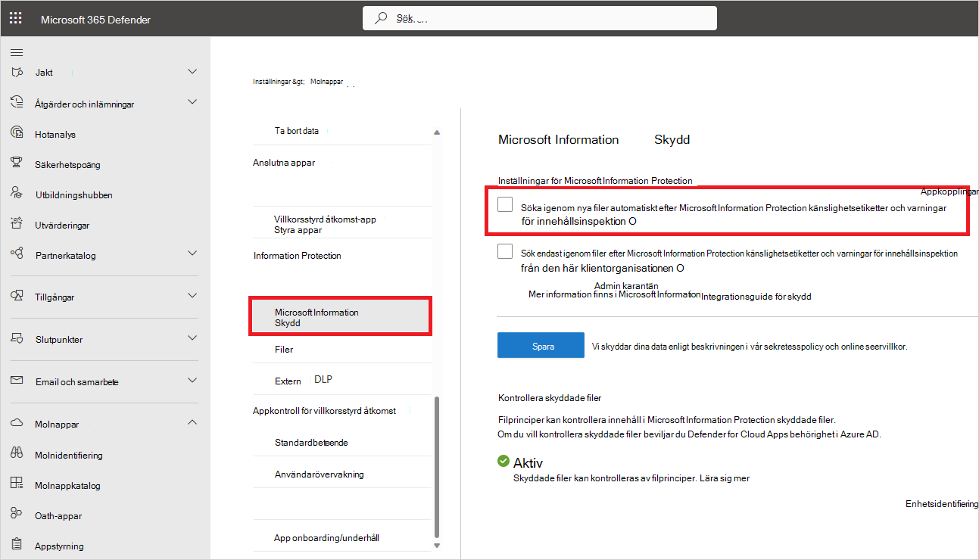Click the Säkerhetspoäng trophy icon
The width and height of the screenshot is (979, 560).
(17, 163)
